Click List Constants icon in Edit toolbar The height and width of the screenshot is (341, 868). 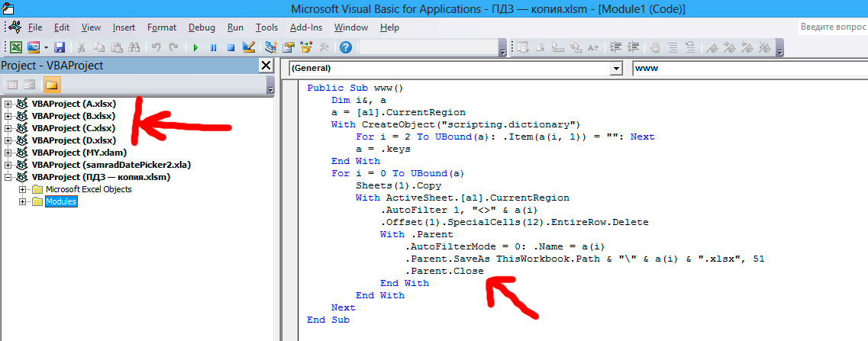click(x=540, y=47)
